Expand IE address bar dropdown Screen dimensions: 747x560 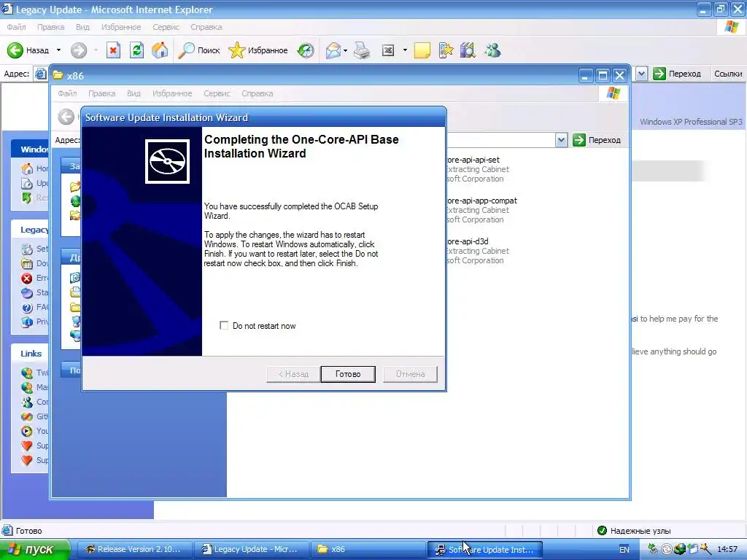point(642,74)
